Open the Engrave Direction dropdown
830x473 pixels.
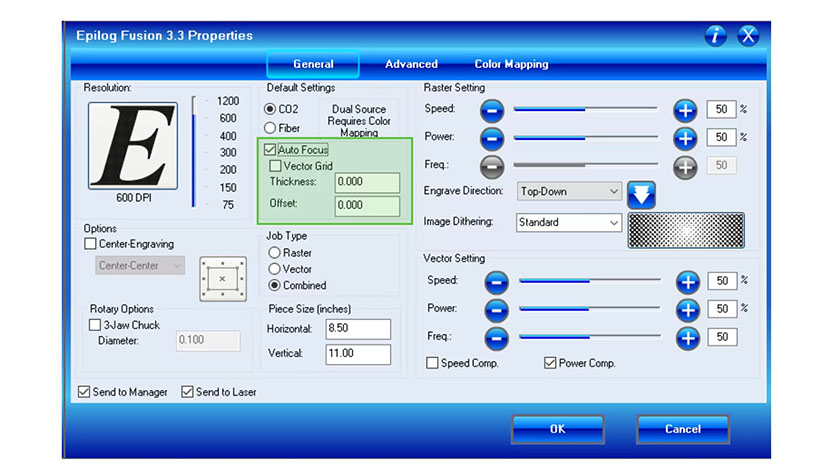pos(569,191)
